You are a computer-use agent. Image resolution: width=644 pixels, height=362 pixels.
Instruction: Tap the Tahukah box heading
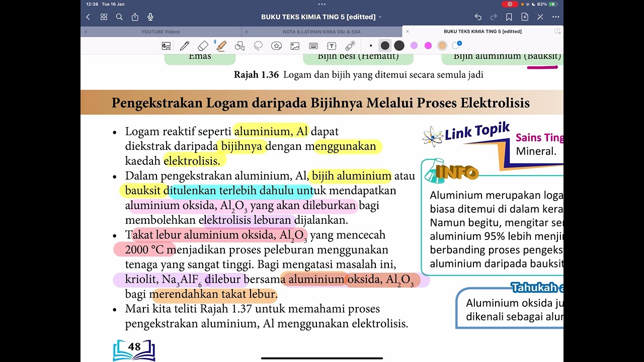tap(537, 288)
